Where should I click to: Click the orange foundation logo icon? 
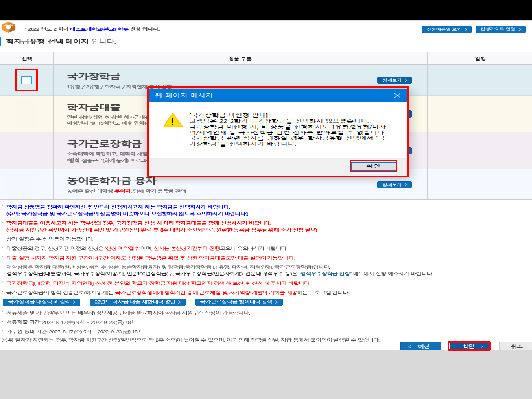pyautogui.click(x=8, y=28)
